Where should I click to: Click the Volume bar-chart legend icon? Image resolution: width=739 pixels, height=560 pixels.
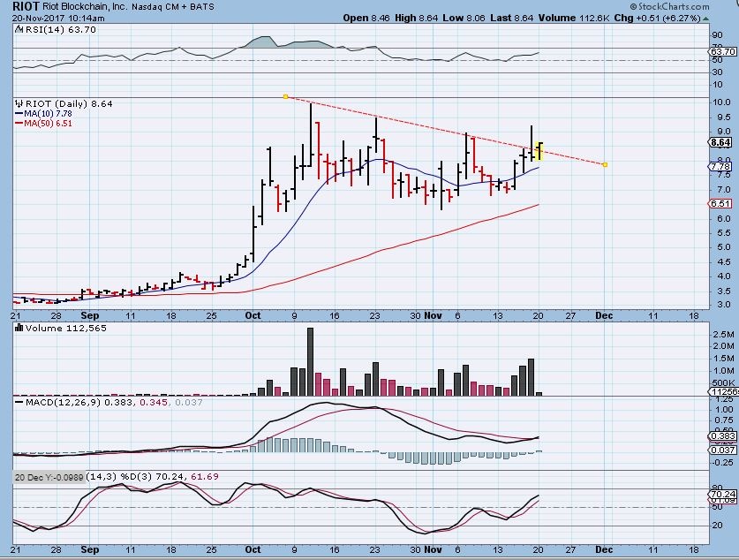19,329
